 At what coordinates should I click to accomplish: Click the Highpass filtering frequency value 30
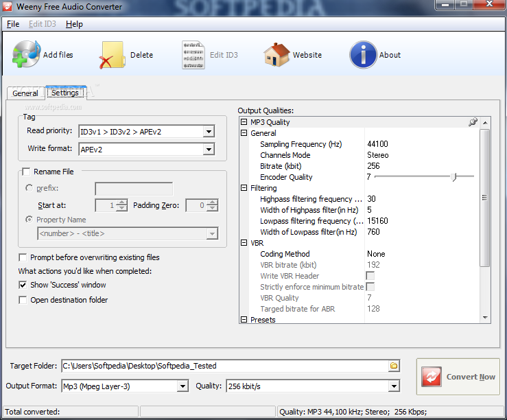tap(371, 199)
